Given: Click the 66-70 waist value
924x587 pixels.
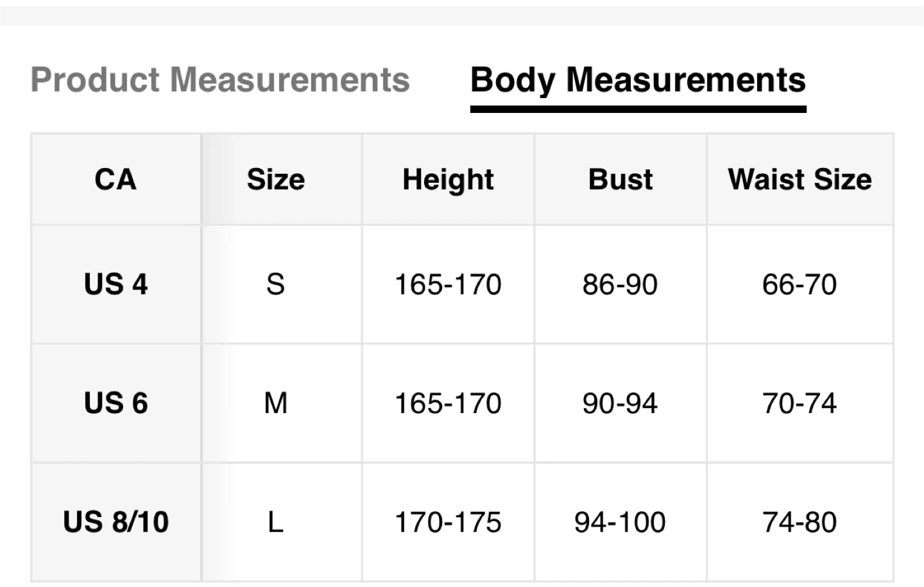Looking at the screenshot, I should coord(800,284).
